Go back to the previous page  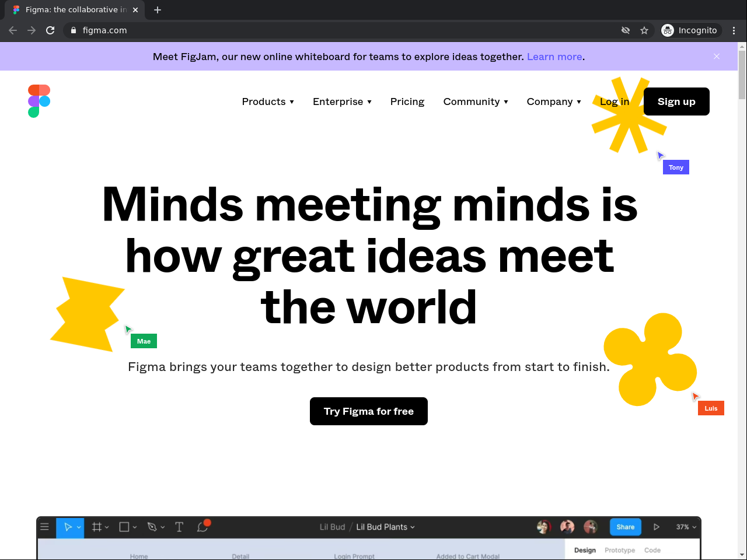click(x=13, y=30)
